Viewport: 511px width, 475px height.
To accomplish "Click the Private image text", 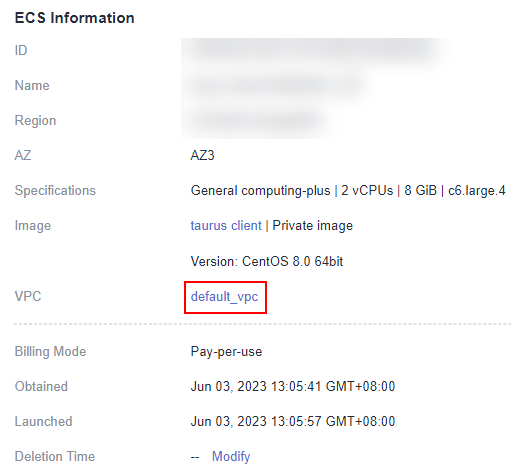I will pos(313,226).
